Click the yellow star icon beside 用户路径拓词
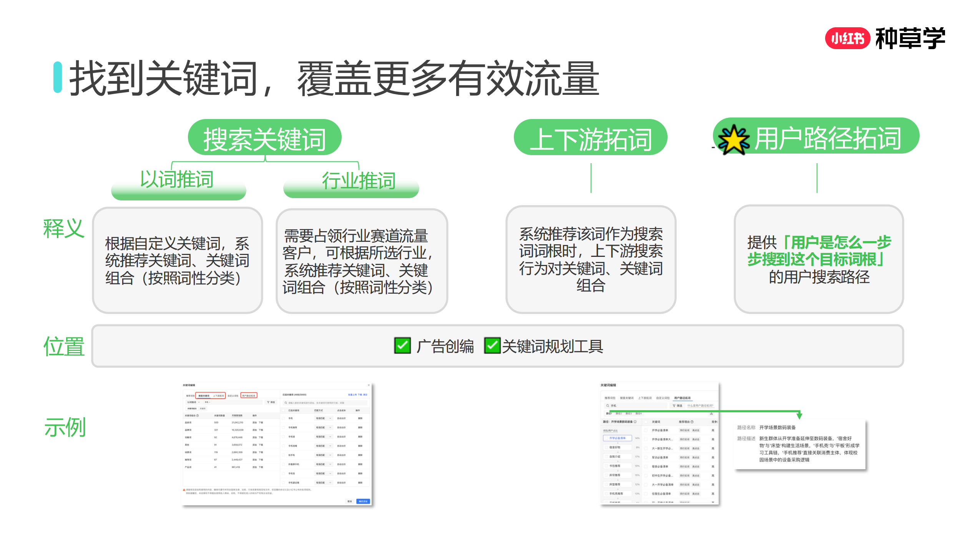The image size is (980, 546). click(733, 140)
